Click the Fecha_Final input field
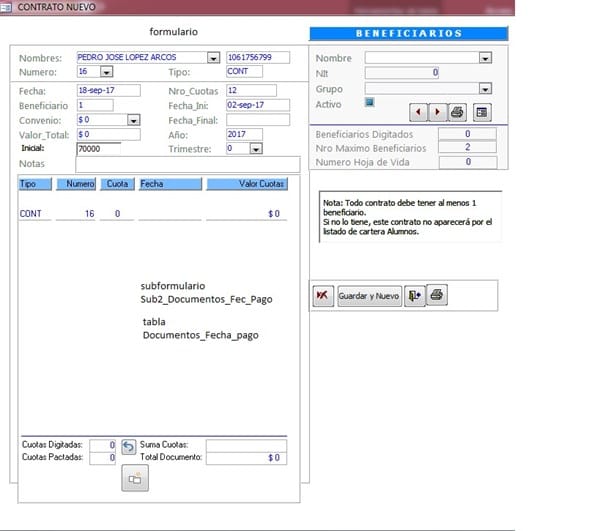The image size is (600, 531). tap(257, 119)
